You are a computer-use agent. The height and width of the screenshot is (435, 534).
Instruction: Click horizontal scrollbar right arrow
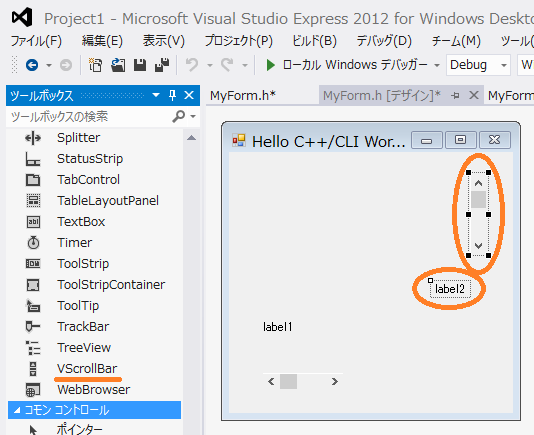[x=335, y=381]
